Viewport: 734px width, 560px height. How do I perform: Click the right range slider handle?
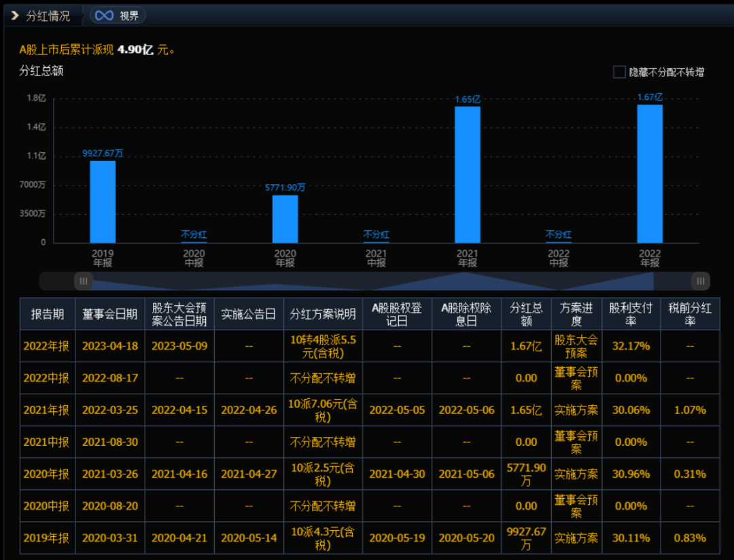tap(700, 281)
